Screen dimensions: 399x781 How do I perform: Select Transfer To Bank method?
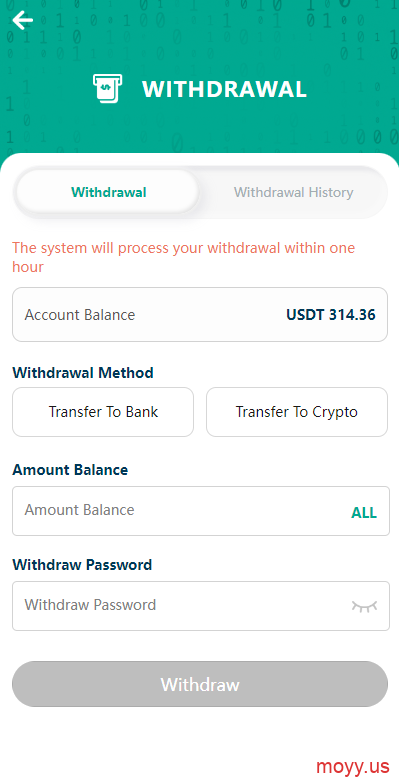[x=103, y=412]
